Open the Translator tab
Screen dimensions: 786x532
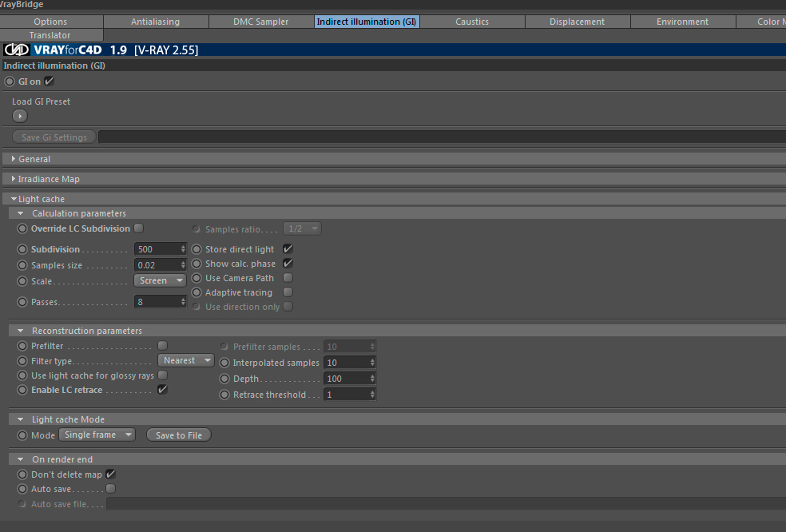[50, 35]
